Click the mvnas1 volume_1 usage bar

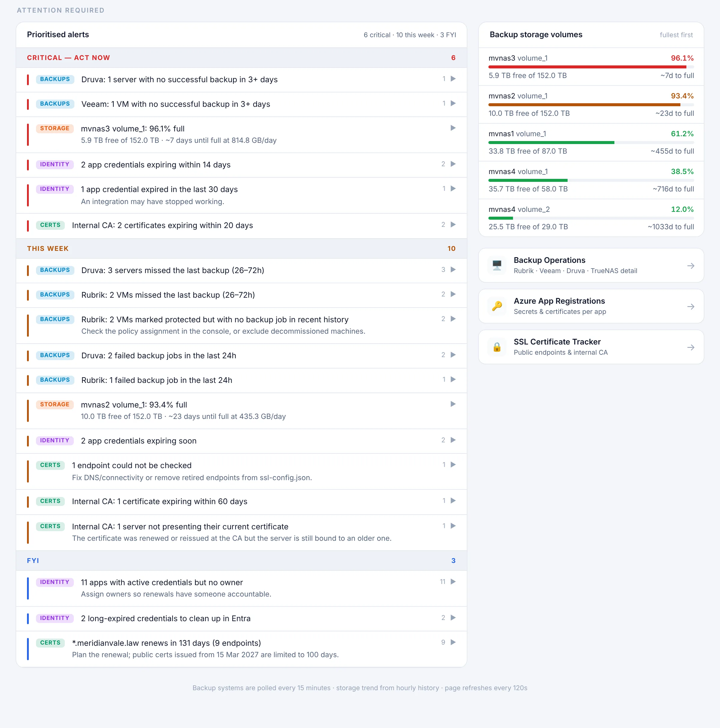591,143
